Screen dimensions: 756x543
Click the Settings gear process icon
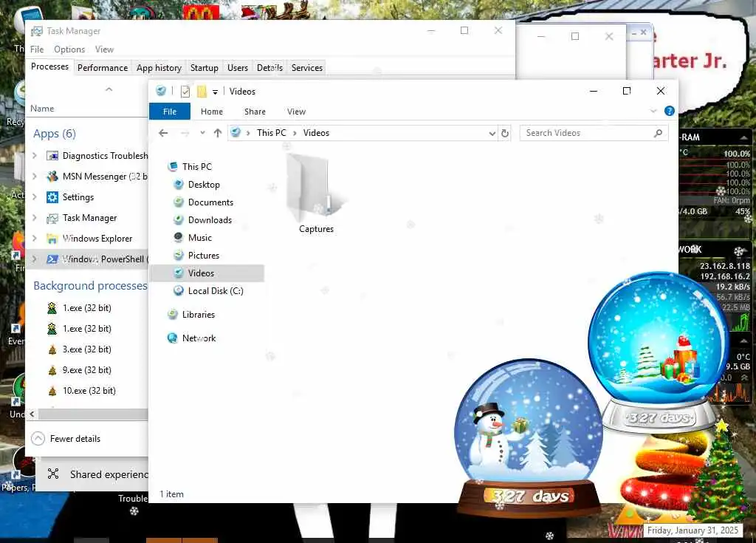tap(52, 197)
